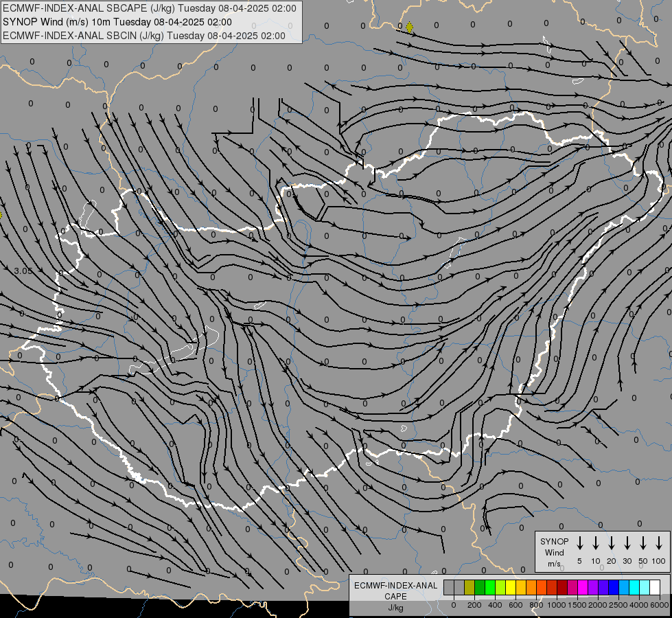Select the dark red CAPE legend swatch
The width and height of the screenshot is (672, 618).
pyautogui.click(x=562, y=587)
